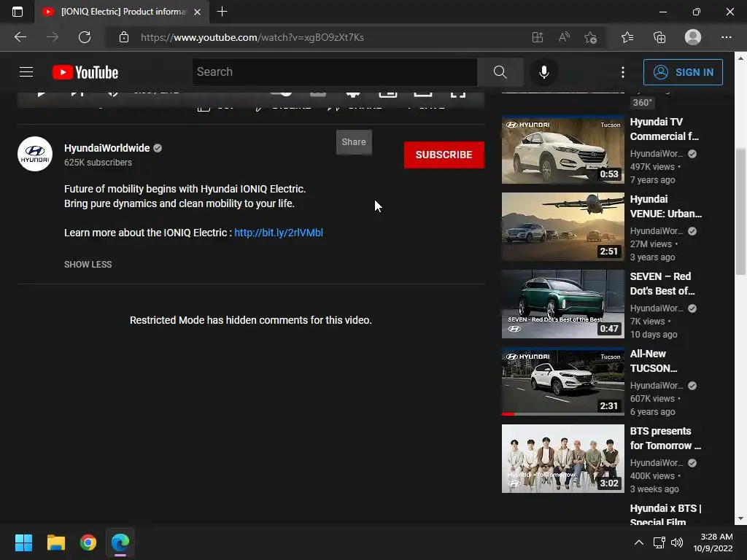This screenshot has height=560, width=747.
Task: Open 'Hyundai x BTS | Special Film' title
Action: (665, 514)
